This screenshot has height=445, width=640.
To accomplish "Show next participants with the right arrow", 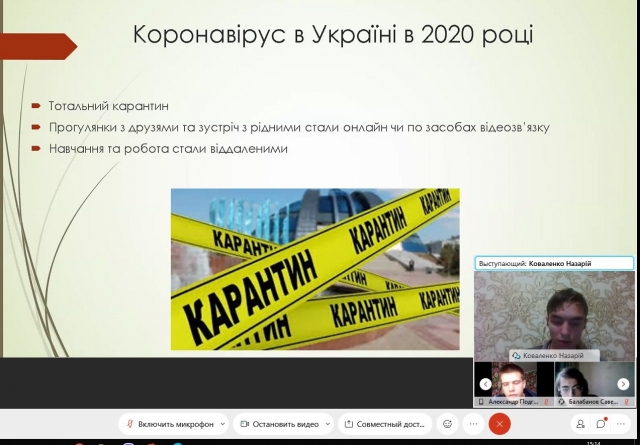I will 623,384.
